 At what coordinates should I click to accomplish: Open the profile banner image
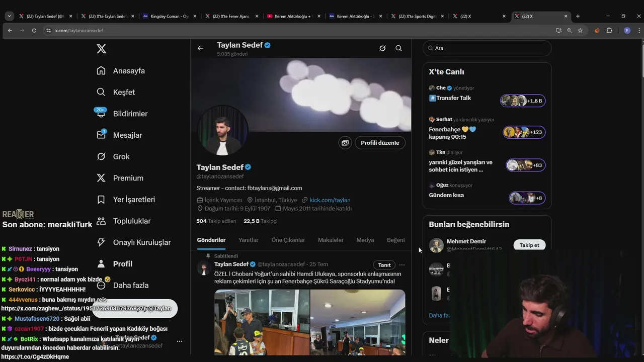[x=301, y=95]
